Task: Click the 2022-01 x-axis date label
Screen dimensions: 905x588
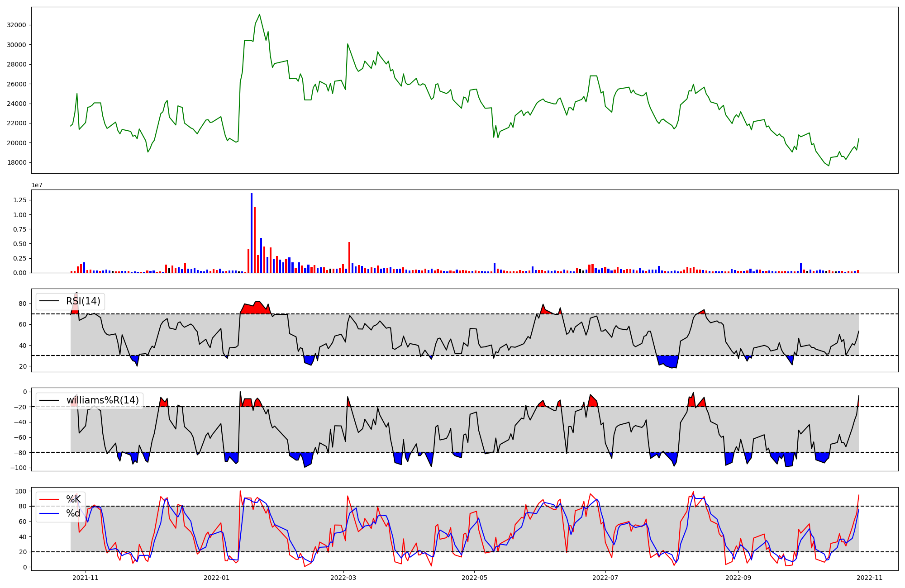Action: [217, 578]
